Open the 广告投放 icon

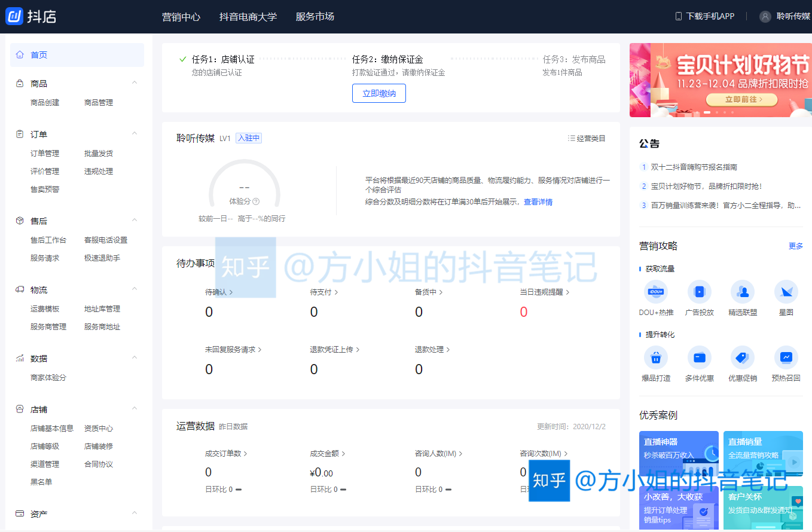(x=699, y=292)
